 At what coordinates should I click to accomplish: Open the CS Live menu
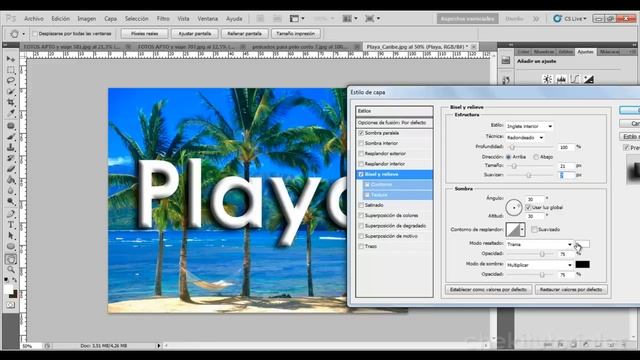click(570, 18)
